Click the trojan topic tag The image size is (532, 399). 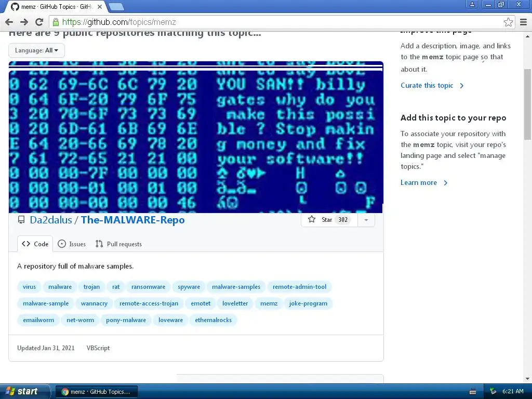[x=91, y=287]
